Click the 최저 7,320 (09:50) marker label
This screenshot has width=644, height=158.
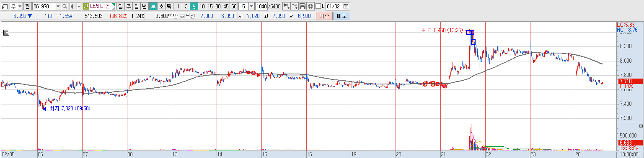(x=70, y=108)
